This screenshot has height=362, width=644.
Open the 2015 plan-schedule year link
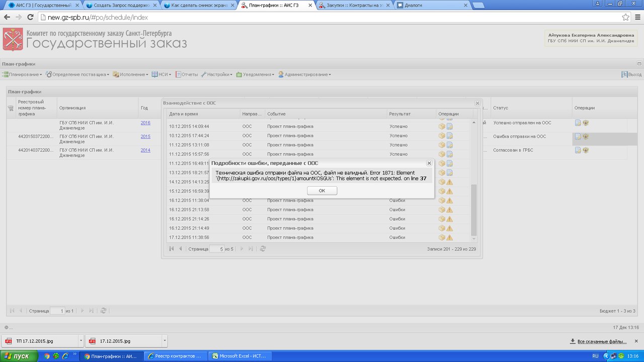coord(145,136)
